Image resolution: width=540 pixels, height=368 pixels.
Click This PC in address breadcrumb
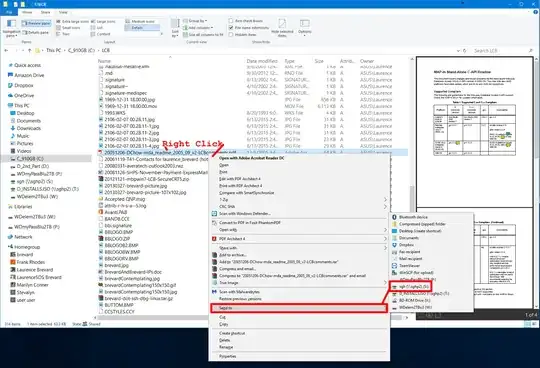tap(53, 50)
